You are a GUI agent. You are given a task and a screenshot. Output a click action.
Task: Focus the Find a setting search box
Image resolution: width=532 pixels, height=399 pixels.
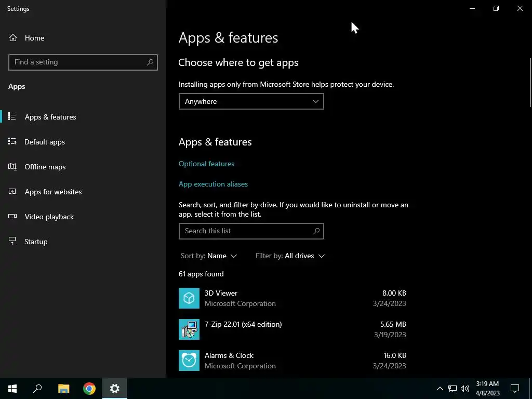pyautogui.click(x=83, y=62)
